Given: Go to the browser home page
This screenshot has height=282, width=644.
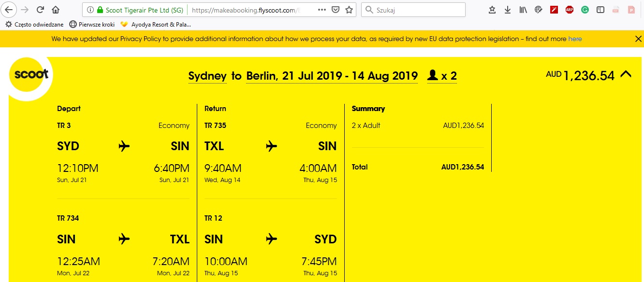Looking at the screenshot, I should click(56, 10).
